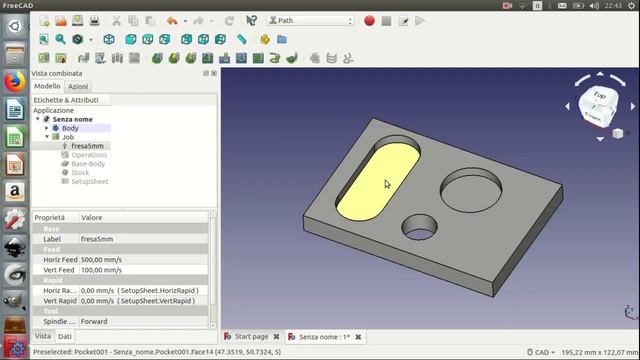This screenshot has width=640, height=360.
Task: Open the Vista properties tab
Action: coord(42,336)
